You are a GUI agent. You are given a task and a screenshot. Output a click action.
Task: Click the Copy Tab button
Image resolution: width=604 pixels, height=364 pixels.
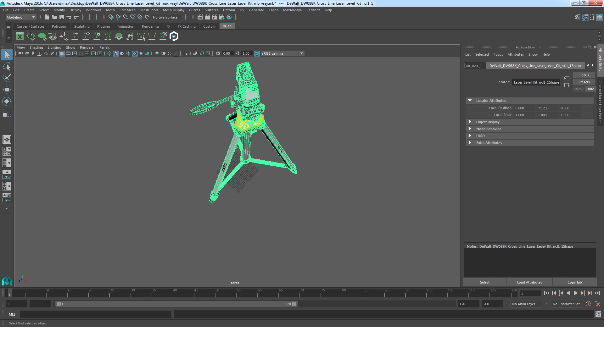coord(574,282)
